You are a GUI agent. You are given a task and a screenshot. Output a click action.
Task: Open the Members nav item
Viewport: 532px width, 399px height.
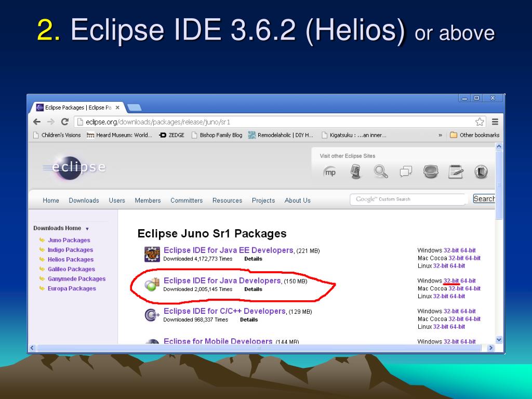[x=148, y=201]
